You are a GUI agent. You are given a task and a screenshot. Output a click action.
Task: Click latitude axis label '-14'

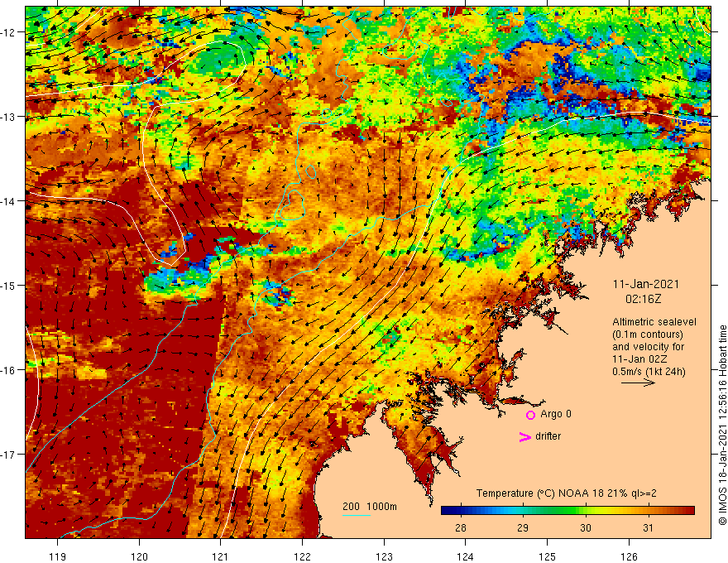point(8,201)
